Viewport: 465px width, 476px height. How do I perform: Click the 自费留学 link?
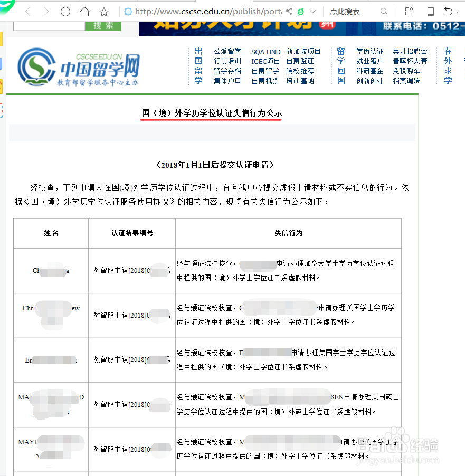tap(265, 71)
